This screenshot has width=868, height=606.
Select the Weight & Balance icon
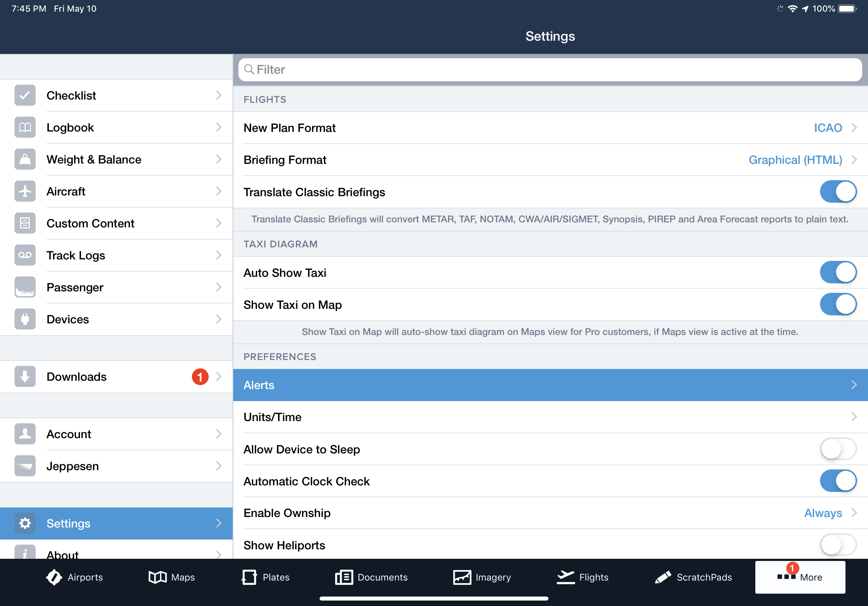25,159
